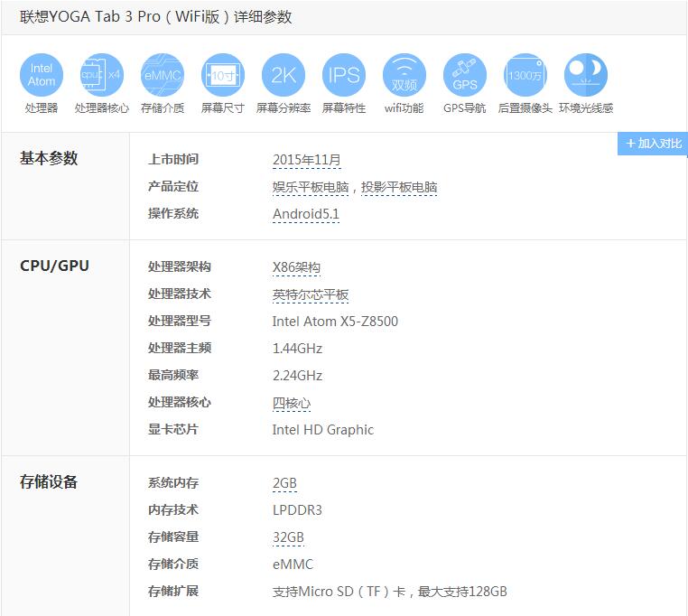
Task: Click the eMMC storage medium icon
Action: click(163, 75)
